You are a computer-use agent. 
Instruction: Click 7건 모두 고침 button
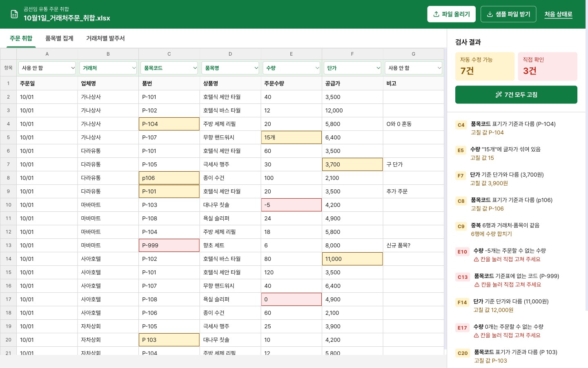pyautogui.click(x=516, y=95)
